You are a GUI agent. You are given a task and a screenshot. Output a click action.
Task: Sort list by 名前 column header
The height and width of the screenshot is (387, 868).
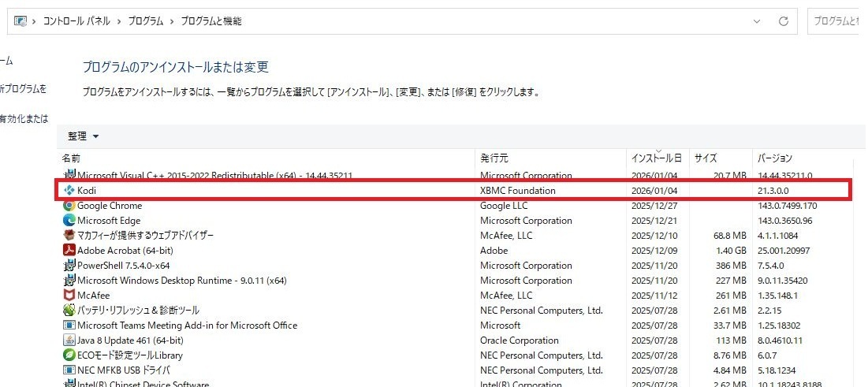pos(71,158)
